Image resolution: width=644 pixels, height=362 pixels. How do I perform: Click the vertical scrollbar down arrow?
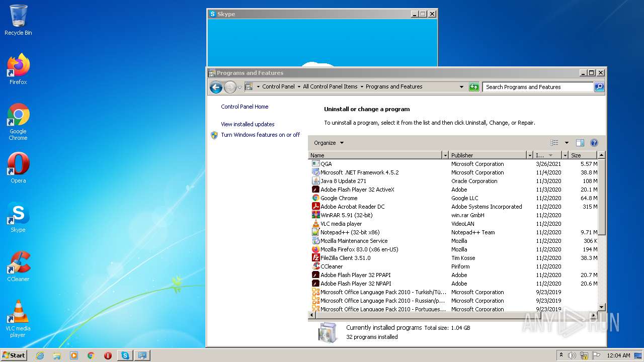(601, 307)
